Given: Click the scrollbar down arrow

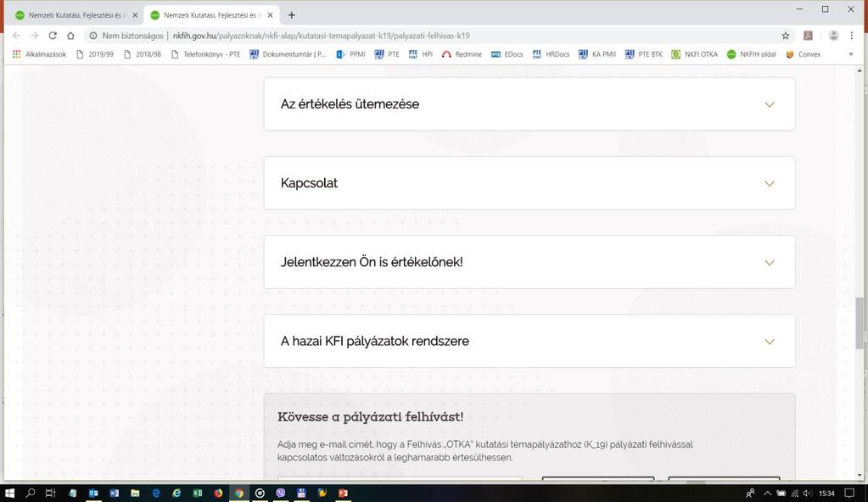Looking at the screenshot, I should pyautogui.click(x=860, y=476).
